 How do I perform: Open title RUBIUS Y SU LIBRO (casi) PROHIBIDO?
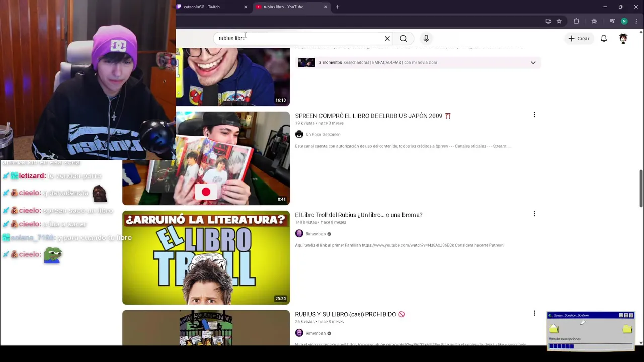(350, 314)
